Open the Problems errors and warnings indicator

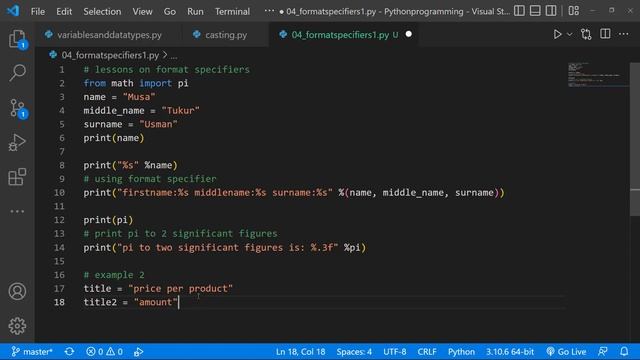pos(104,351)
